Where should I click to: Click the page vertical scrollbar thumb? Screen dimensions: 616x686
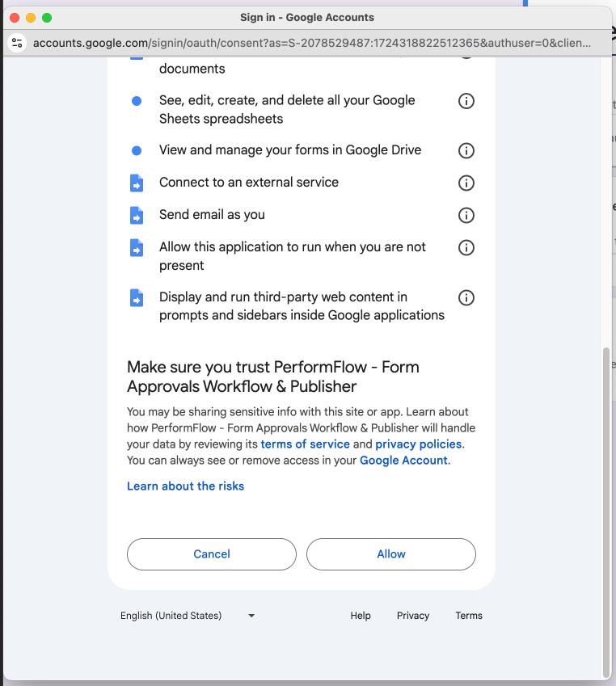pyautogui.click(x=606, y=512)
